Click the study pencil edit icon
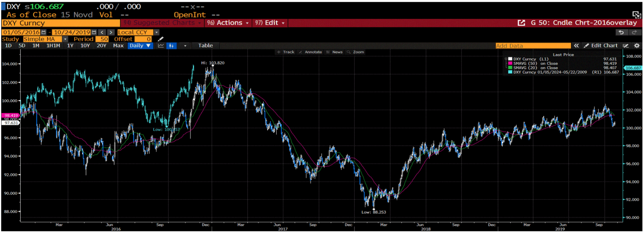 tap(161, 39)
